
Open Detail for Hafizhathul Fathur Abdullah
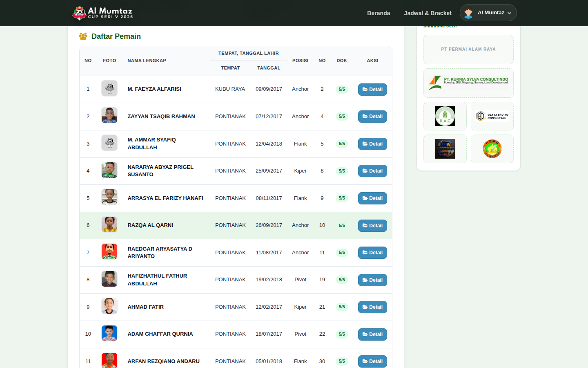(372, 280)
